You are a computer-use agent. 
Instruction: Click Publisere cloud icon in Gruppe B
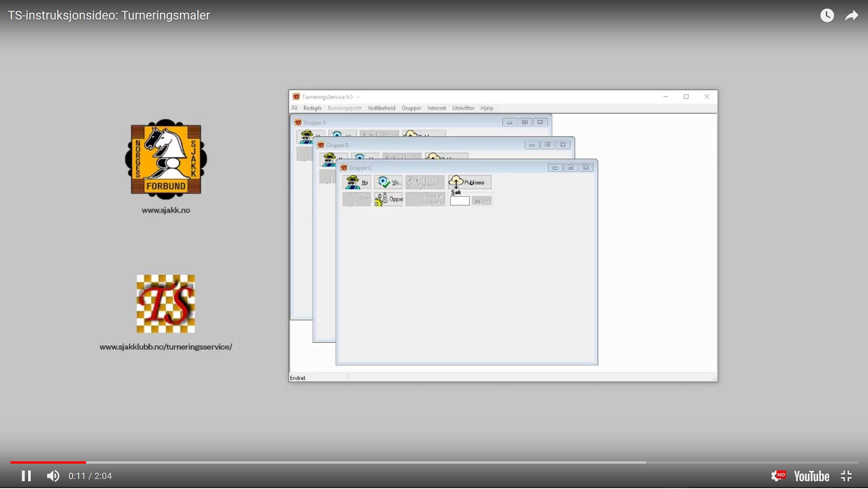pos(433,157)
